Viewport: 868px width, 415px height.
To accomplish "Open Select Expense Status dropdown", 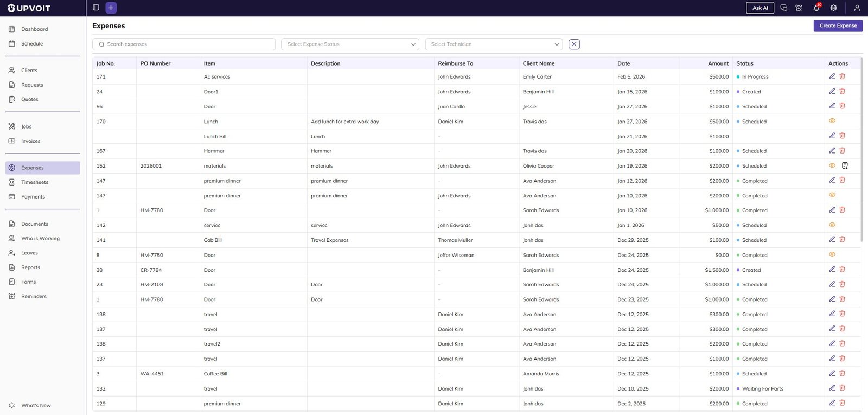I will coord(350,44).
